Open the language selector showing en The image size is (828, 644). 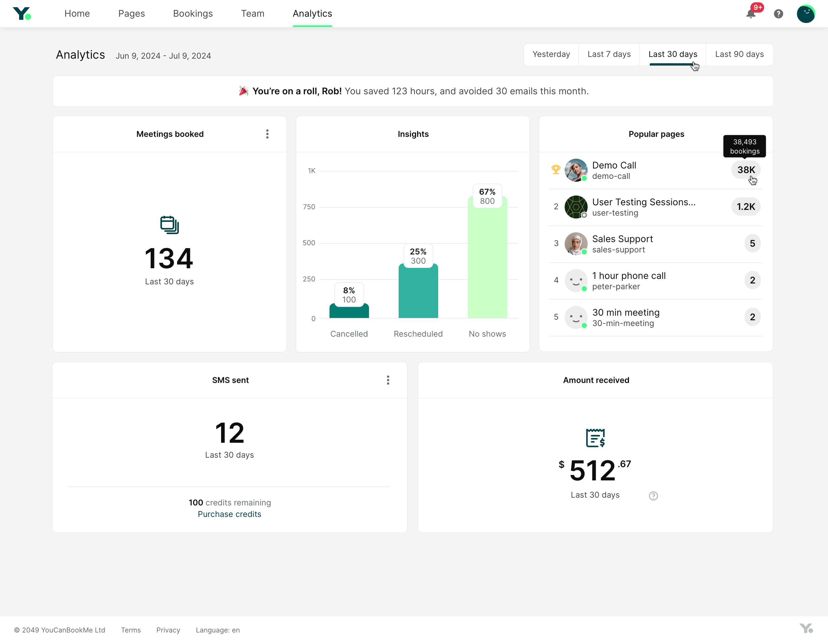point(217,630)
